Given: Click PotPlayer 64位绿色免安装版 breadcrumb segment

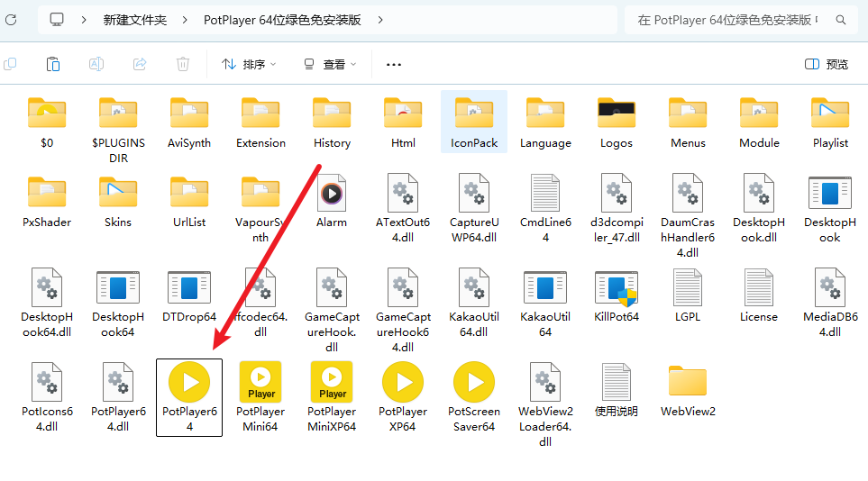Looking at the screenshot, I should pos(282,20).
